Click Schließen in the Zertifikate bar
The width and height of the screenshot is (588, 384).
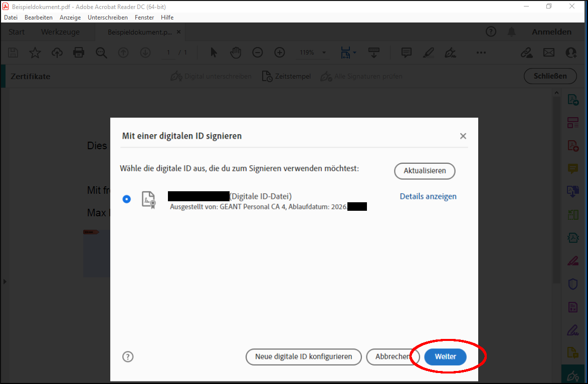(550, 76)
